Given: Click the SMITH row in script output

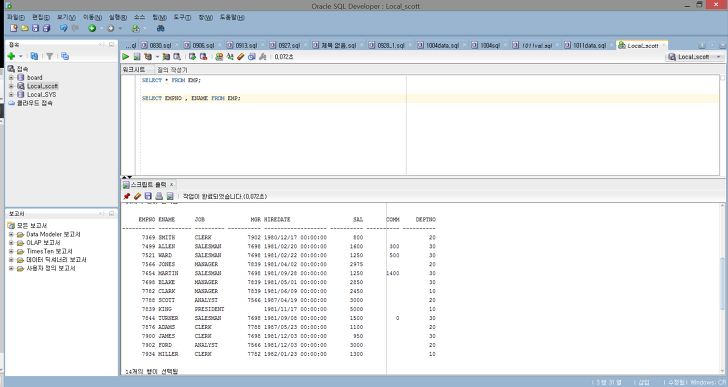Looking at the screenshot, I should (289, 237).
